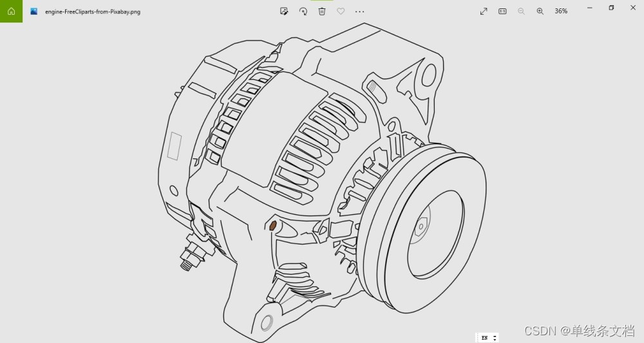Open the green Home button

point(11,11)
